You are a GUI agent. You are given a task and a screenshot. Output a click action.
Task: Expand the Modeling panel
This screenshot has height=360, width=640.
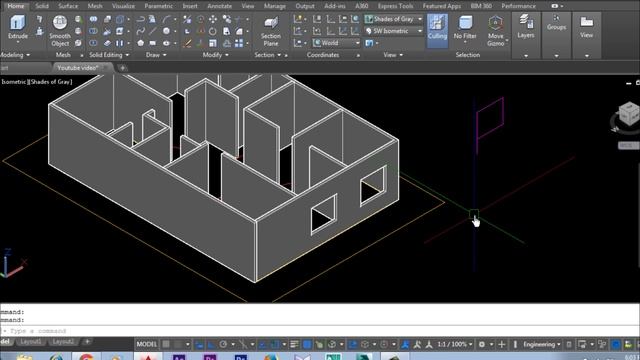pyautogui.click(x=15, y=55)
